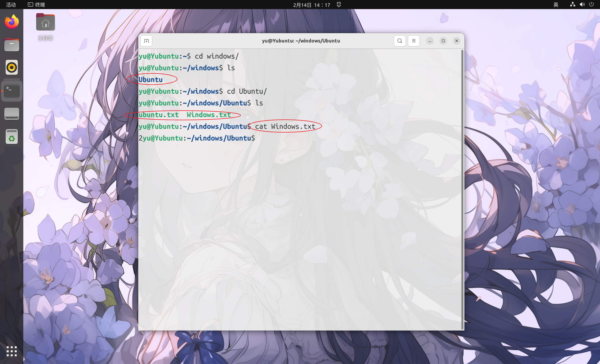Open Rhythmbox music player

[12, 67]
